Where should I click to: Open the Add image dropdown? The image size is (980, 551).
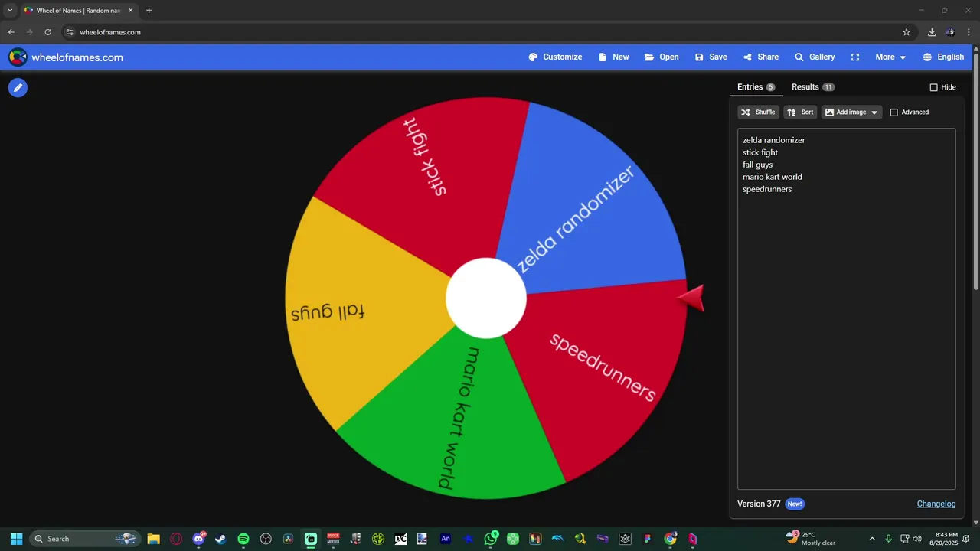(851, 112)
